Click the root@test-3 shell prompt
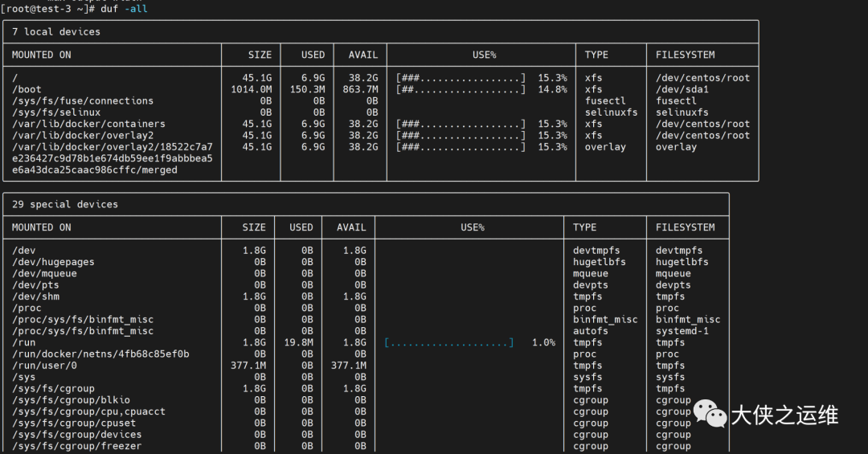This screenshot has height=454, width=868. (x=47, y=9)
